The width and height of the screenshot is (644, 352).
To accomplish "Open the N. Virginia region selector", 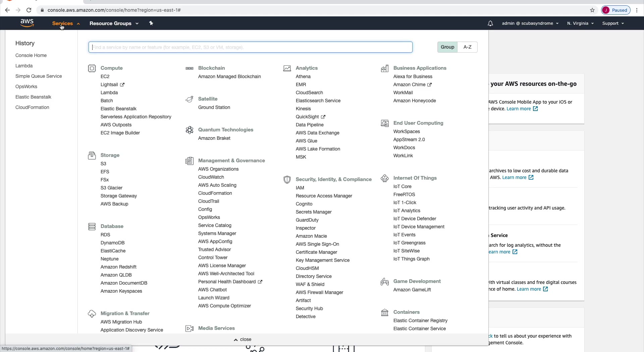I will 580,23.
